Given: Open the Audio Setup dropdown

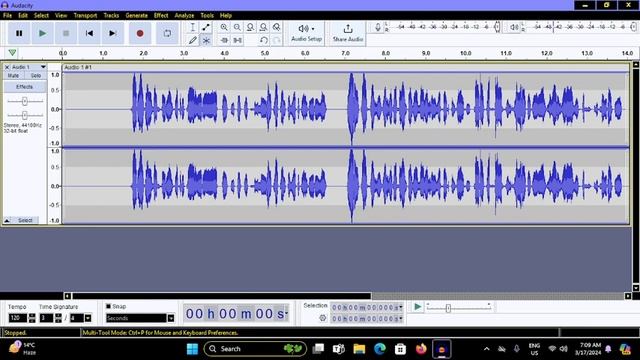Looking at the screenshot, I should click(x=306, y=33).
